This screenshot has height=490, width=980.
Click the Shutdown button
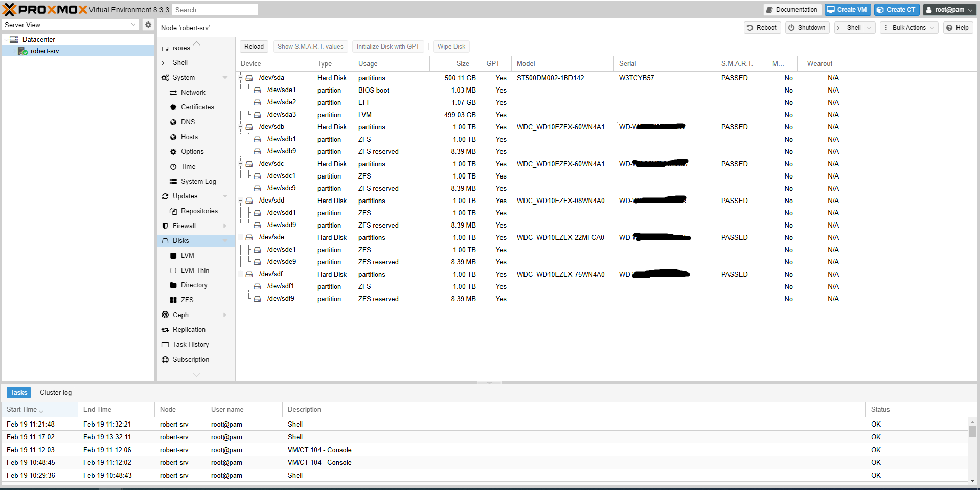[807, 28]
